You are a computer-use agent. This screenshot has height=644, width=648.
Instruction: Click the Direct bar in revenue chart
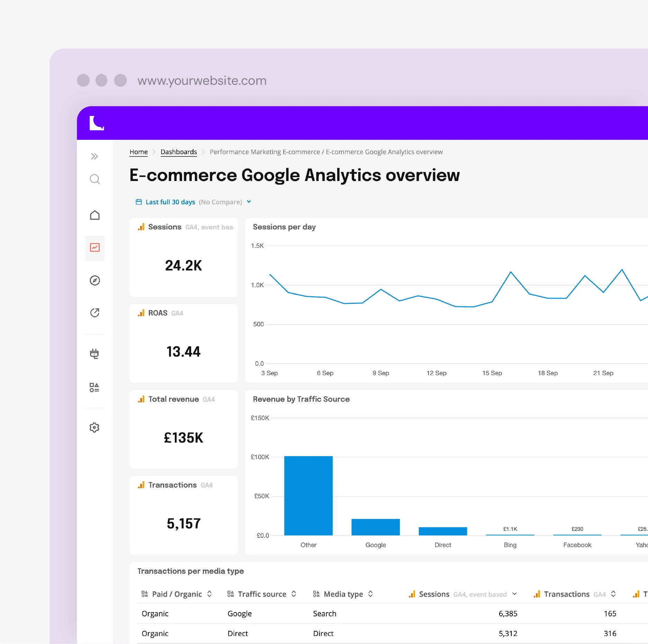pyautogui.click(x=443, y=531)
